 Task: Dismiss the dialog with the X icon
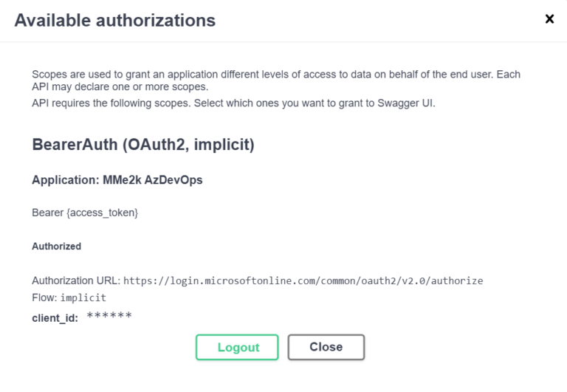[x=549, y=18]
